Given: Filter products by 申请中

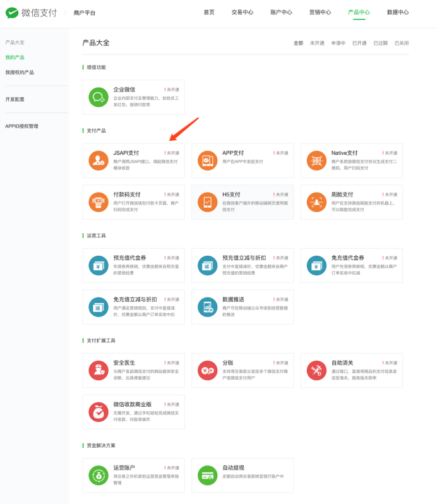Looking at the screenshot, I should [338, 43].
